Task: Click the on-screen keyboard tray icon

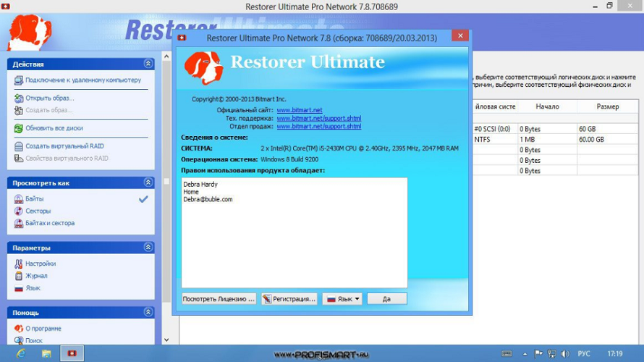Action: click(507, 354)
